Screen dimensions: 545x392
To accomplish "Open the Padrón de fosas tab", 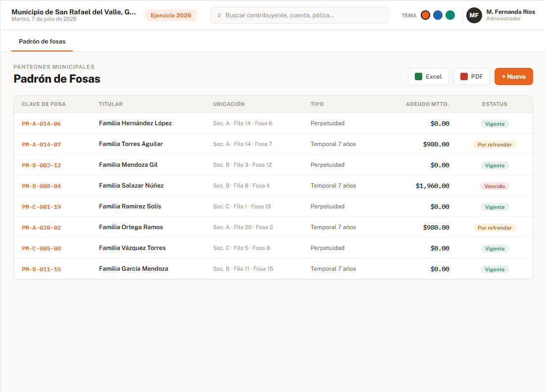I will click(x=42, y=42).
